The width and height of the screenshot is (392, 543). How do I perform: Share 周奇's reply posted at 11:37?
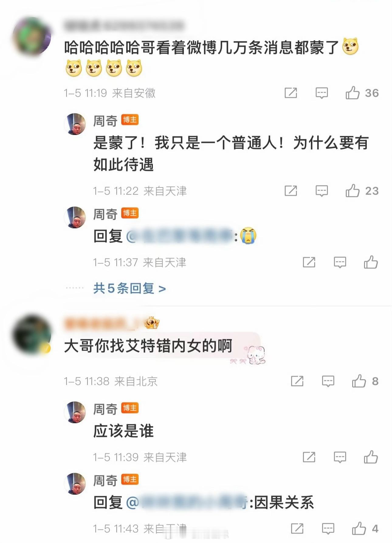pyautogui.click(x=309, y=262)
